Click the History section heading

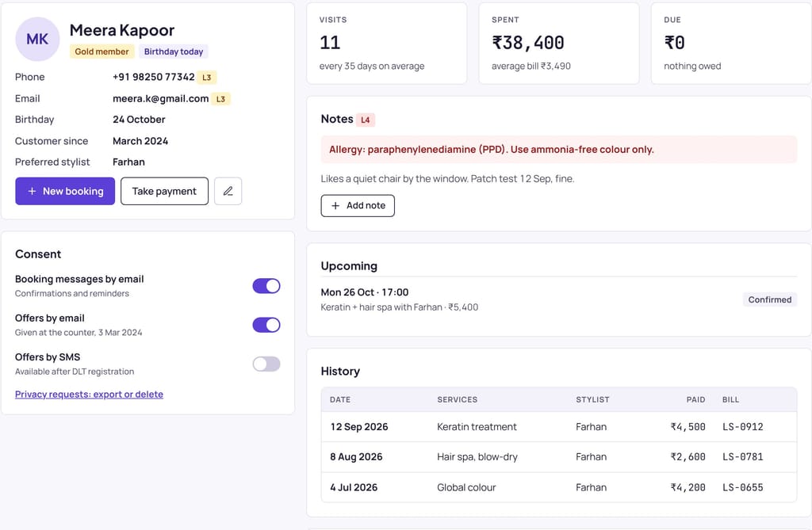[x=340, y=372]
